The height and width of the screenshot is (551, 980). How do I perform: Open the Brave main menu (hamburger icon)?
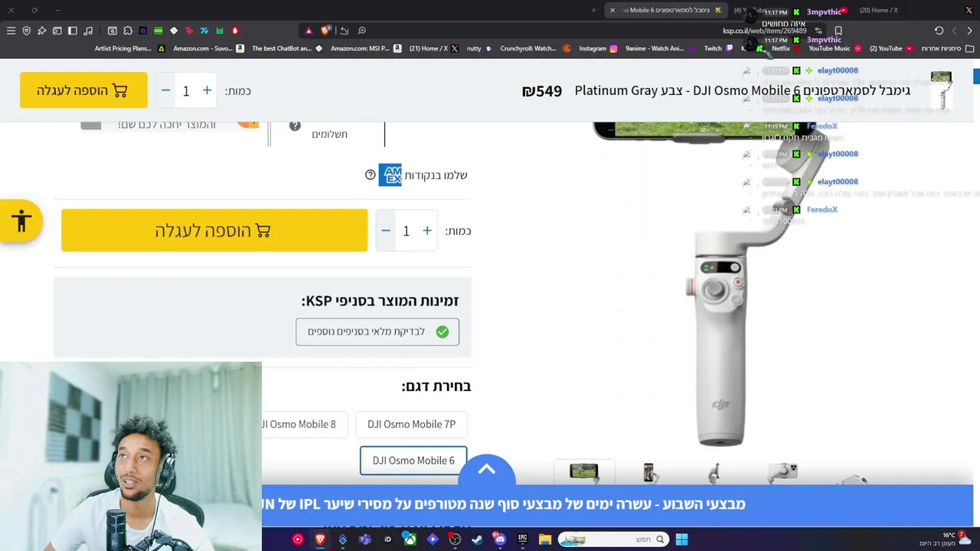click(x=11, y=31)
